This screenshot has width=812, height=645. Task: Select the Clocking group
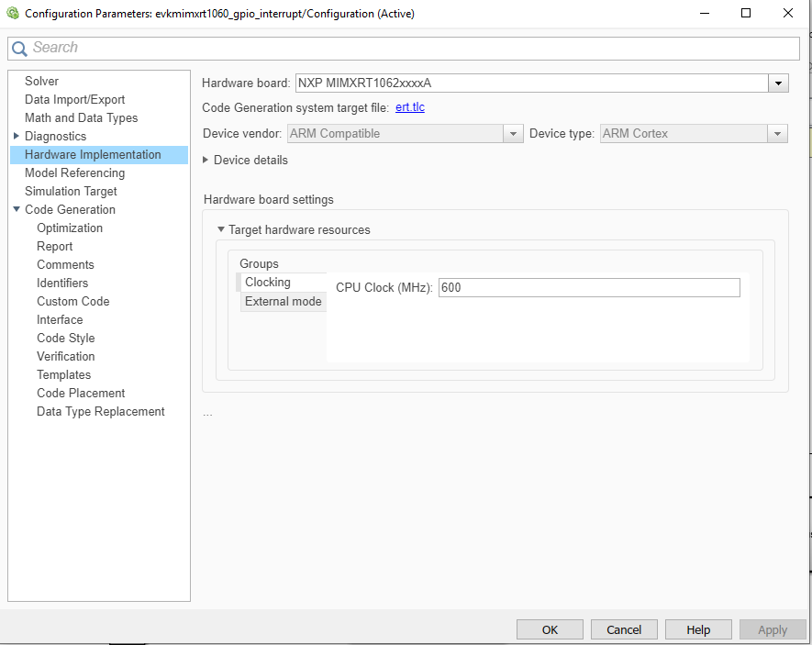point(283,282)
